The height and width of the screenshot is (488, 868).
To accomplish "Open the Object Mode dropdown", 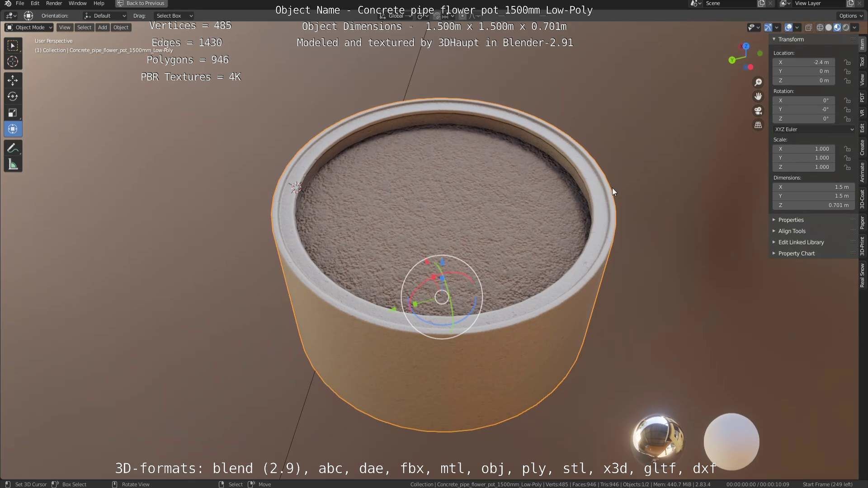I will tap(29, 28).
